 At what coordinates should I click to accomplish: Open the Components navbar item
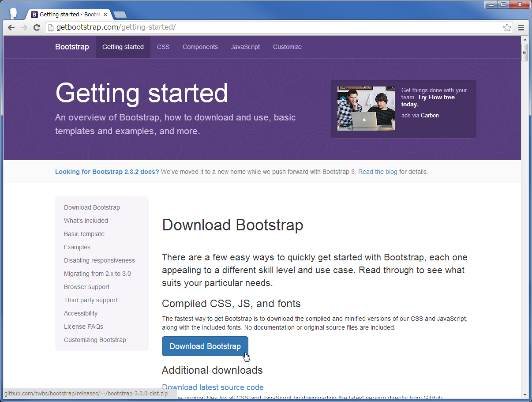click(200, 47)
